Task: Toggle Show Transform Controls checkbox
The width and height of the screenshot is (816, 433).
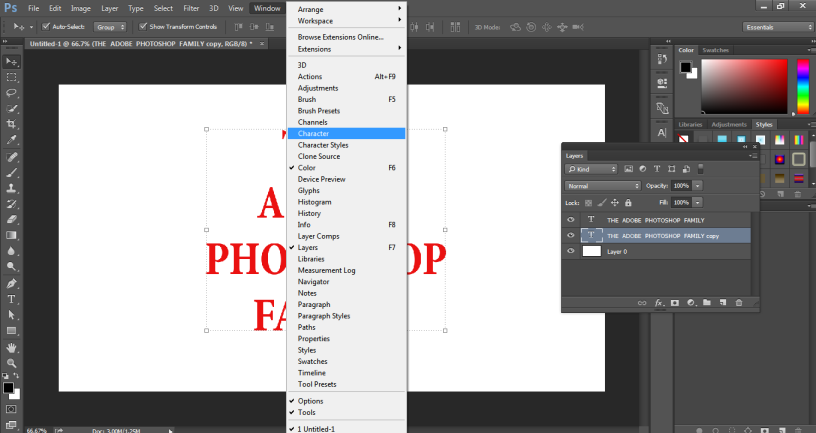Action: [x=143, y=27]
